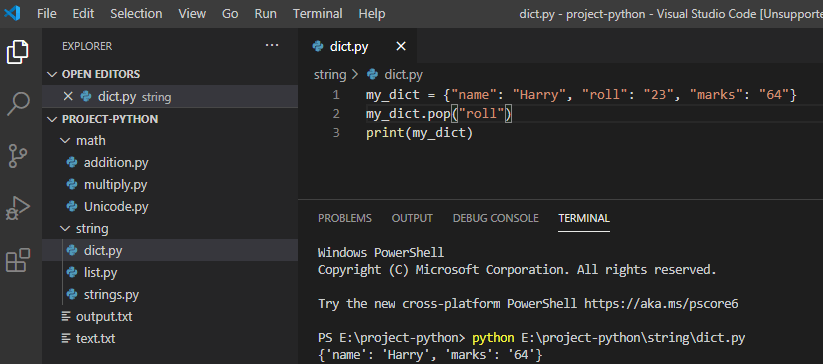Click Python icon beside strings.py
This screenshot has height=364, width=823.
(71, 295)
